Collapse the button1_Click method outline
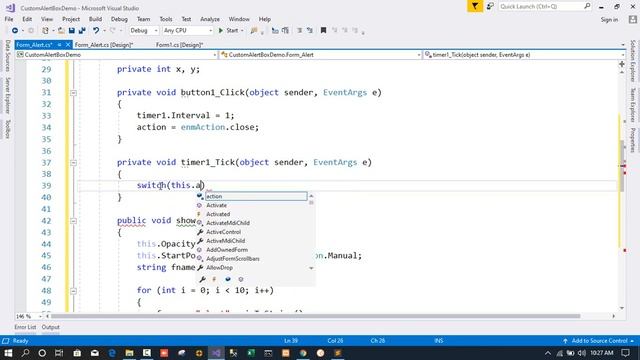This screenshot has width=640, height=360. click(x=73, y=93)
